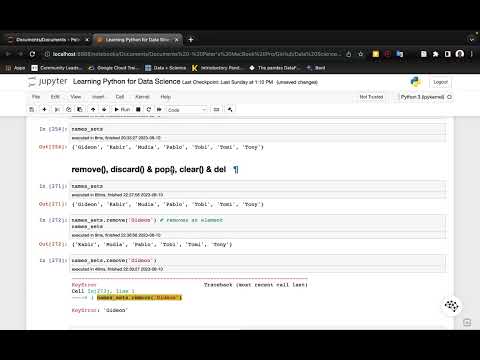Click the Not Trusted notebook button
This screenshot has width=480, height=360.
click(371, 97)
